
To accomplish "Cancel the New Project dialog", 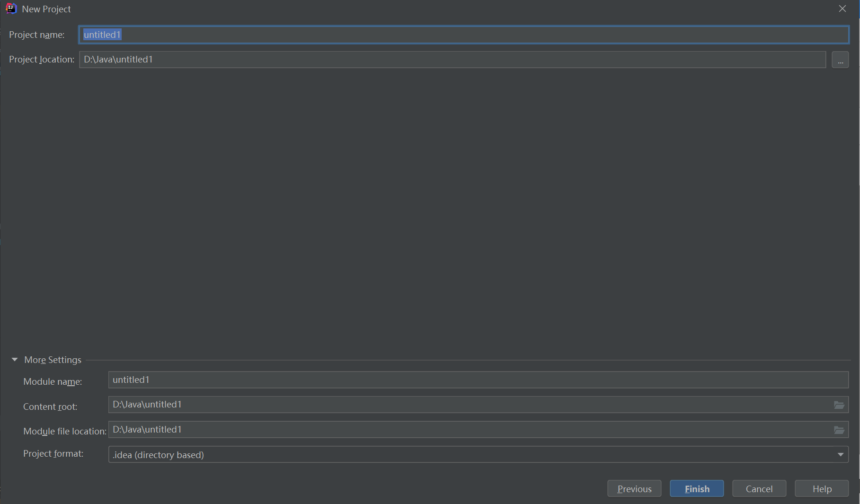I will point(759,488).
